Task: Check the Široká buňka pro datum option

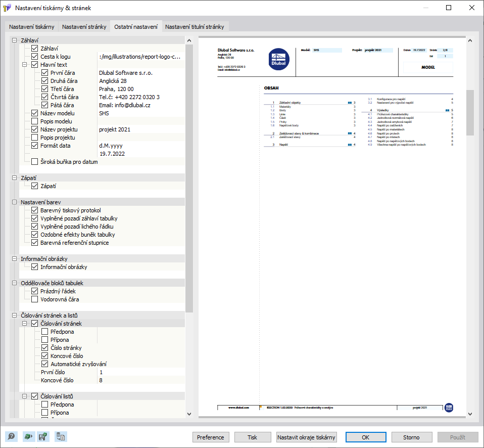Action: click(34, 162)
